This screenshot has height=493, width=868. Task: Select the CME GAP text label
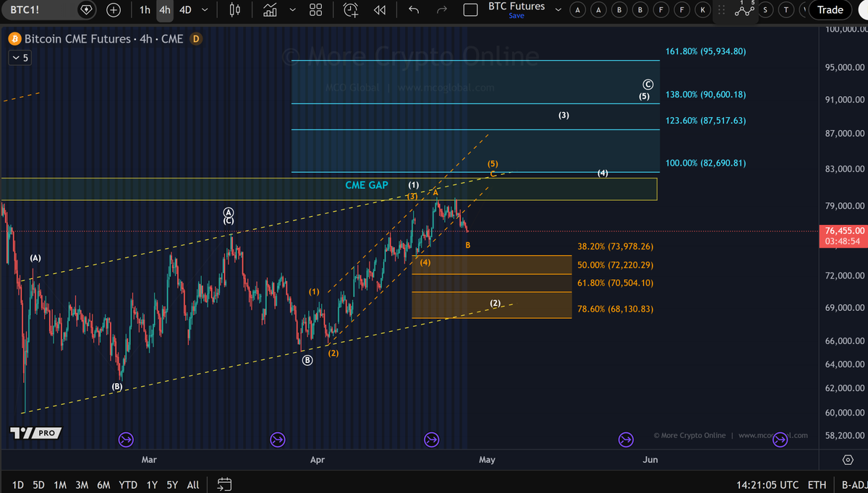[367, 185]
